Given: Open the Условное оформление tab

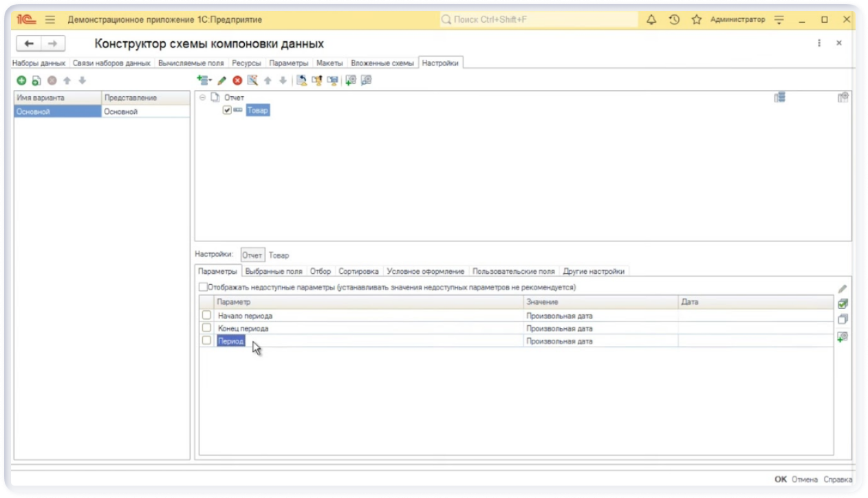Looking at the screenshot, I should [x=426, y=272].
